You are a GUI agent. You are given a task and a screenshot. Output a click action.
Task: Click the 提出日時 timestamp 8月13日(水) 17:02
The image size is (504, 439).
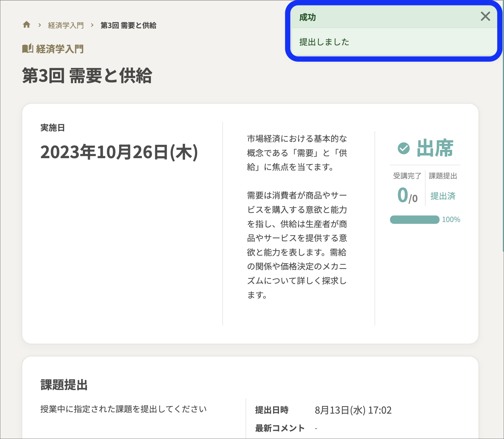pyautogui.click(x=354, y=410)
